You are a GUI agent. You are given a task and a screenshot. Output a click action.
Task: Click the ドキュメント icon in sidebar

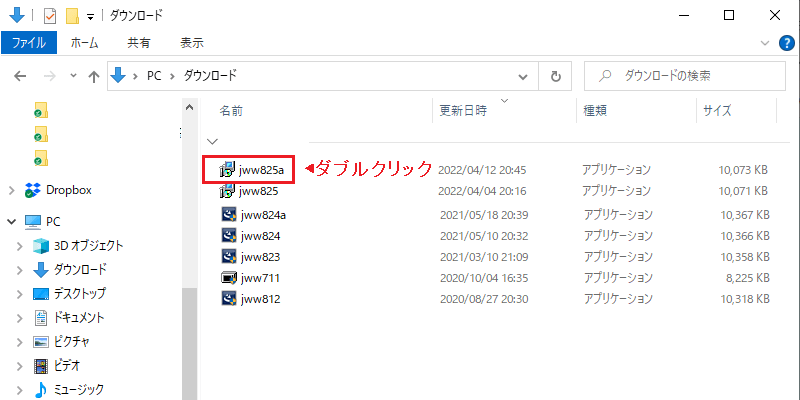[40, 317]
